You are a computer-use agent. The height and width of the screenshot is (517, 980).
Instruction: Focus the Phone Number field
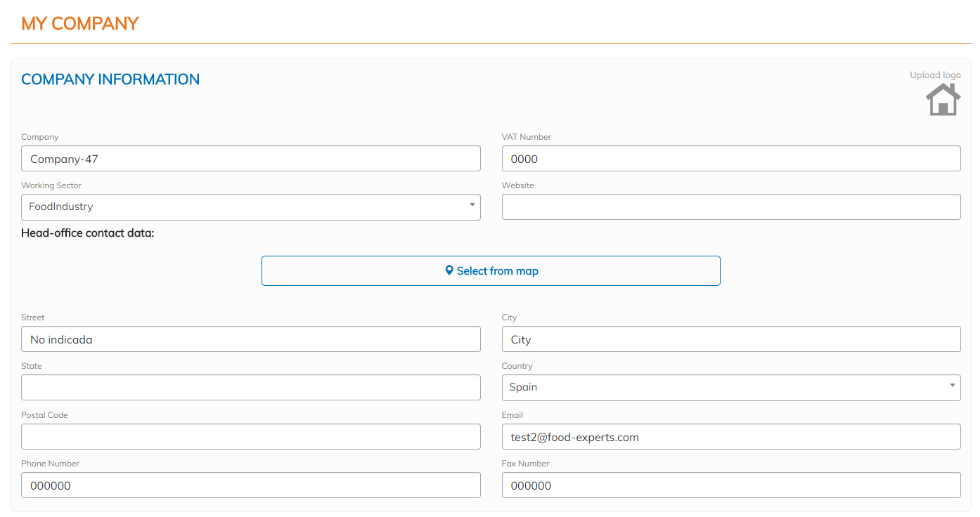[x=250, y=485]
